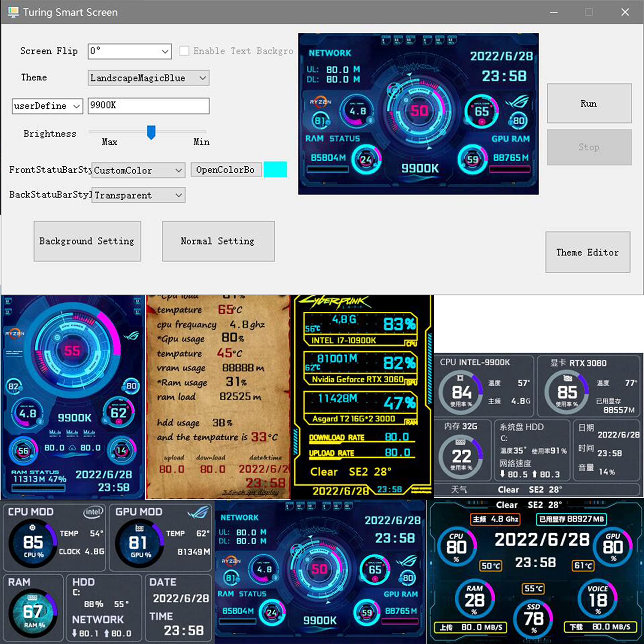
Task: Click the Turing Smart Screen app icon
Action: (13, 12)
